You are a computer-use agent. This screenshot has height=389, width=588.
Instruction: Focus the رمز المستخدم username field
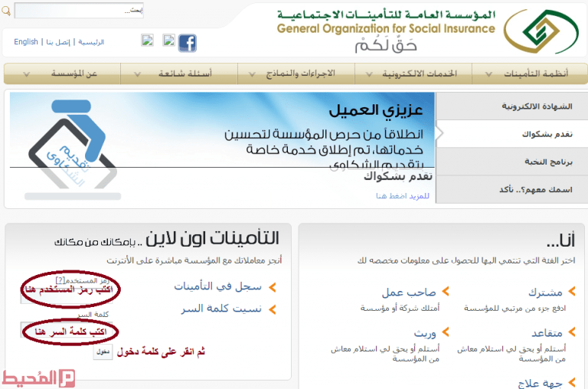tap(67, 295)
